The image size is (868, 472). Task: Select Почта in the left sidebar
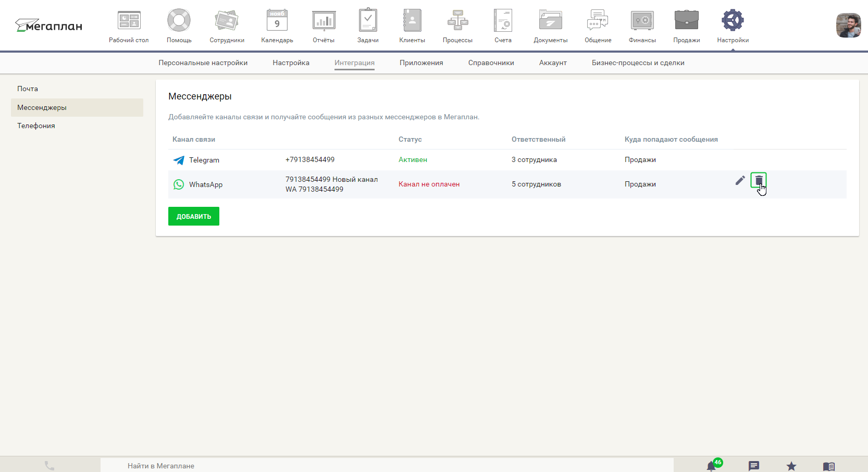pyautogui.click(x=28, y=89)
